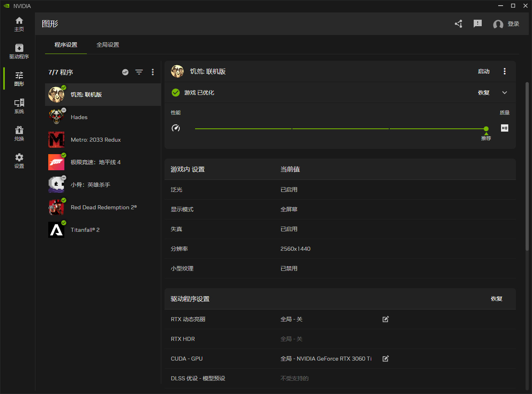Select 饥荒: 联机版 in program list
The image size is (532, 394).
click(x=103, y=95)
